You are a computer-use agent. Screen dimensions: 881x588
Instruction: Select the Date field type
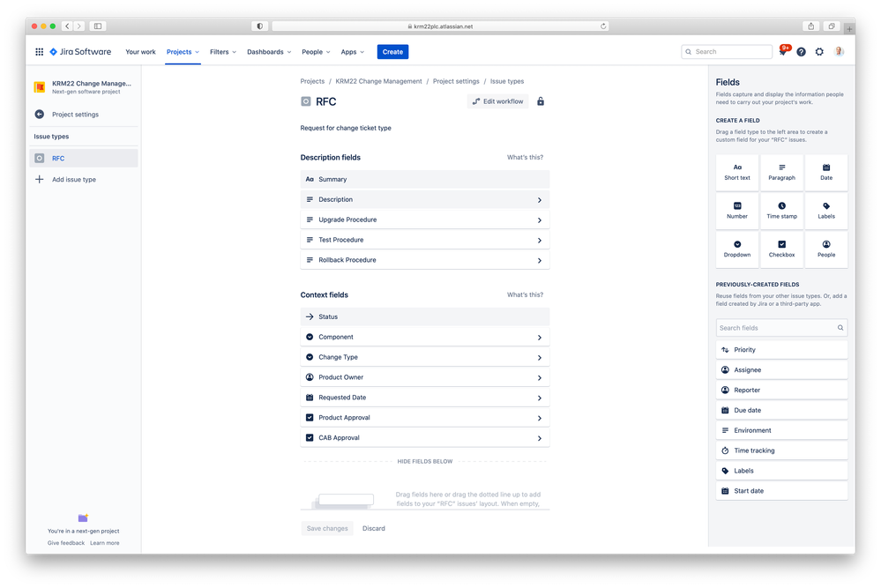click(826, 173)
